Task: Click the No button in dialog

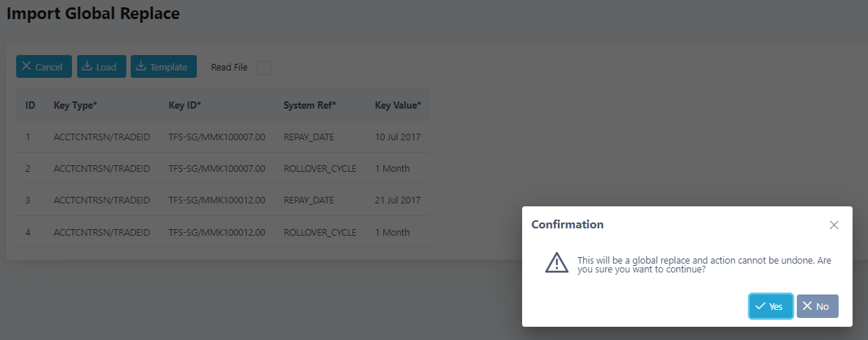Action: (x=817, y=306)
